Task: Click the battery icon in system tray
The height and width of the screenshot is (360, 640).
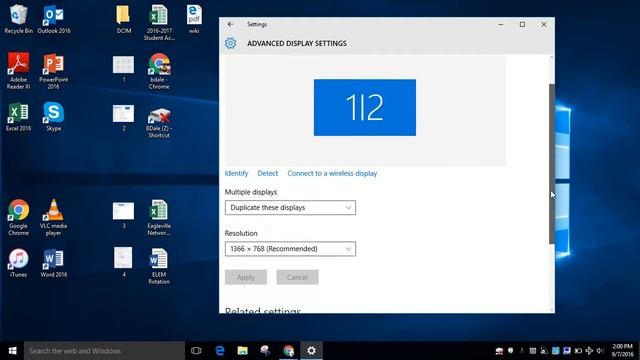Action: tap(578, 351)
